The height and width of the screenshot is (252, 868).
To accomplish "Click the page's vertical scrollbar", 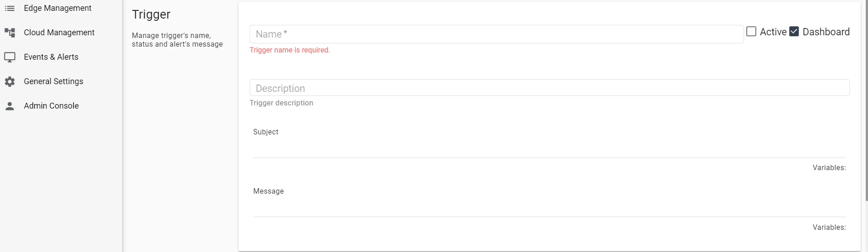I will pos(866,100).
